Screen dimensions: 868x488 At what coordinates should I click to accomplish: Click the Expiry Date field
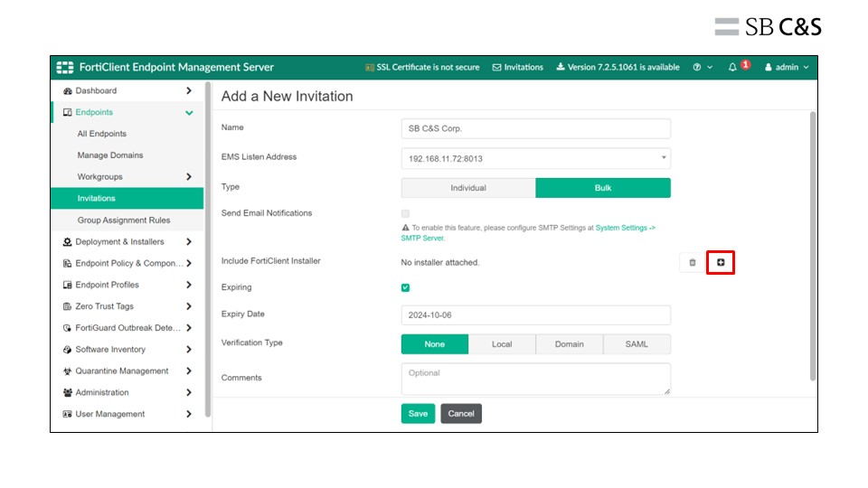pyautogui.click(x=535, y=314)
